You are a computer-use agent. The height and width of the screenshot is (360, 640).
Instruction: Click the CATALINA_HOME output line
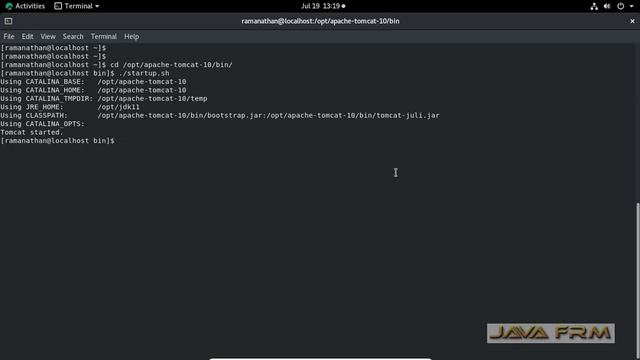pos(93,90)
